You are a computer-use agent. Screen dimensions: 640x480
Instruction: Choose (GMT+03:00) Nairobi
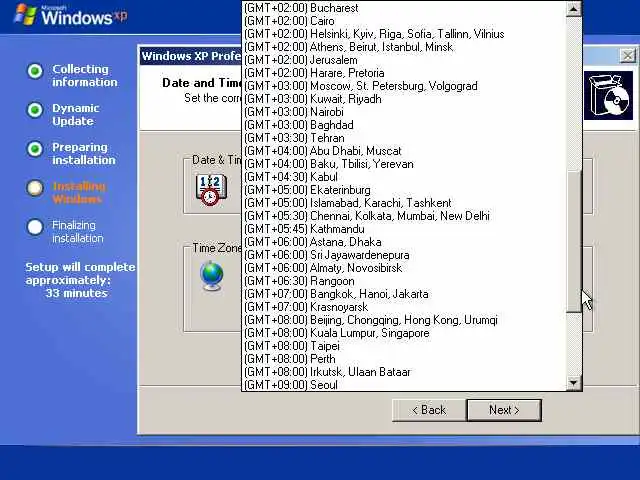tap(404, 112)
